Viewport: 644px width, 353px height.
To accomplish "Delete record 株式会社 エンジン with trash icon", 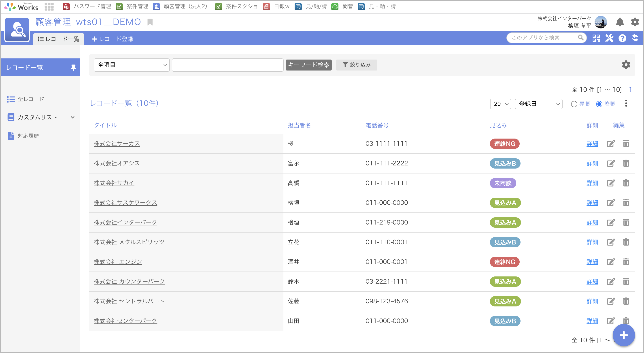I will tap(626, 262).
